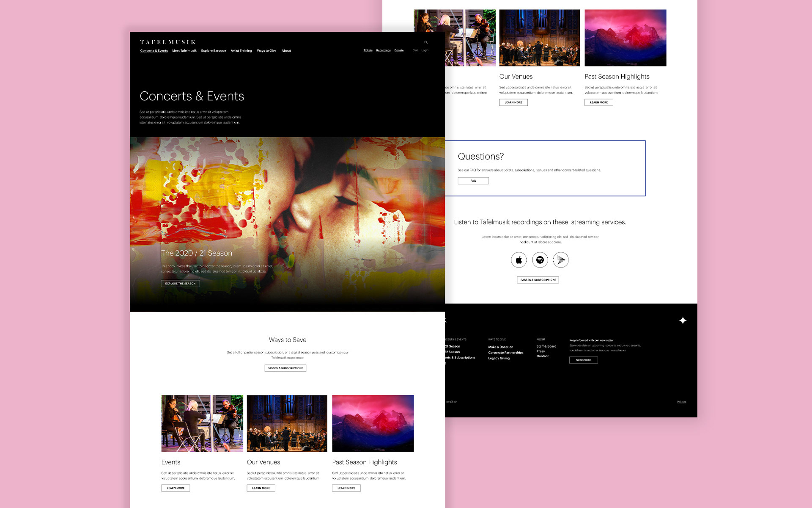
Task: Click Past Season Highlights title, front page
Action: coord(365,462)
